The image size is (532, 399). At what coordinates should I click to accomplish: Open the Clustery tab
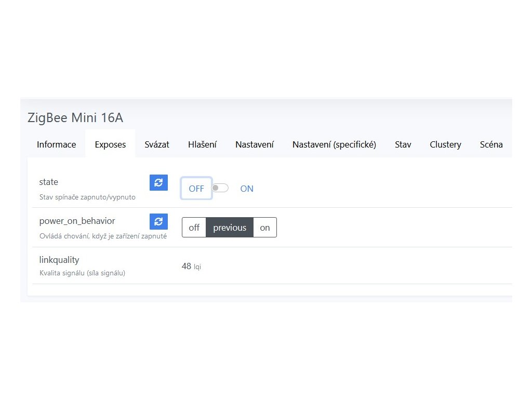pyautogui.click(x=445, y=144)
